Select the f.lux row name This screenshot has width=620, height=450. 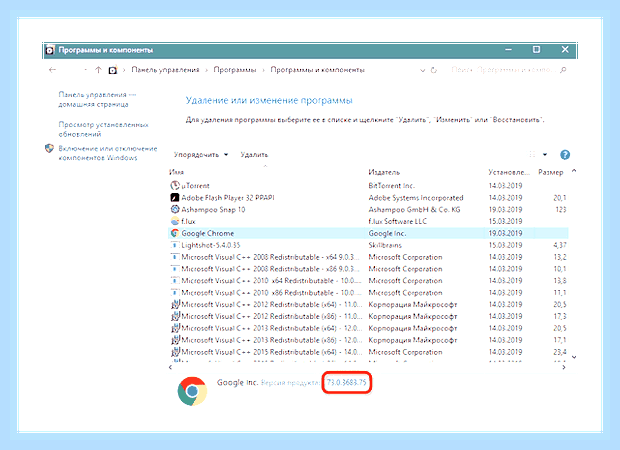click(x=188, y=221)
